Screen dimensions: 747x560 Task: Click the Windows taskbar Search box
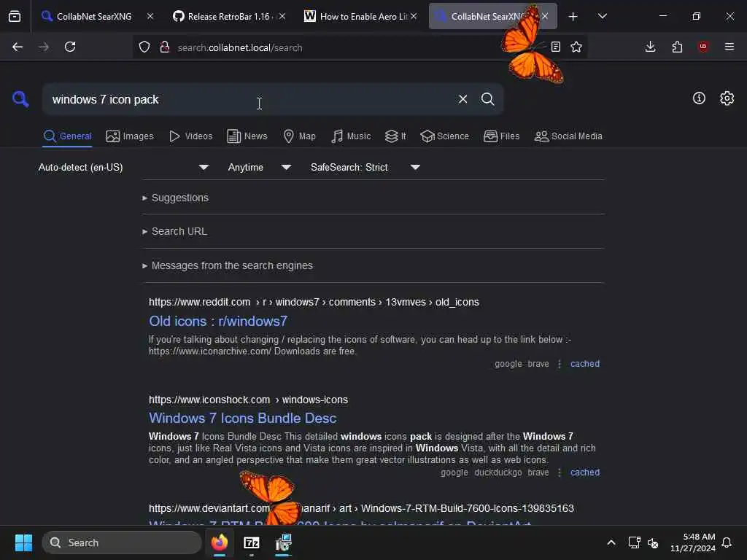(x=122, y=542)
